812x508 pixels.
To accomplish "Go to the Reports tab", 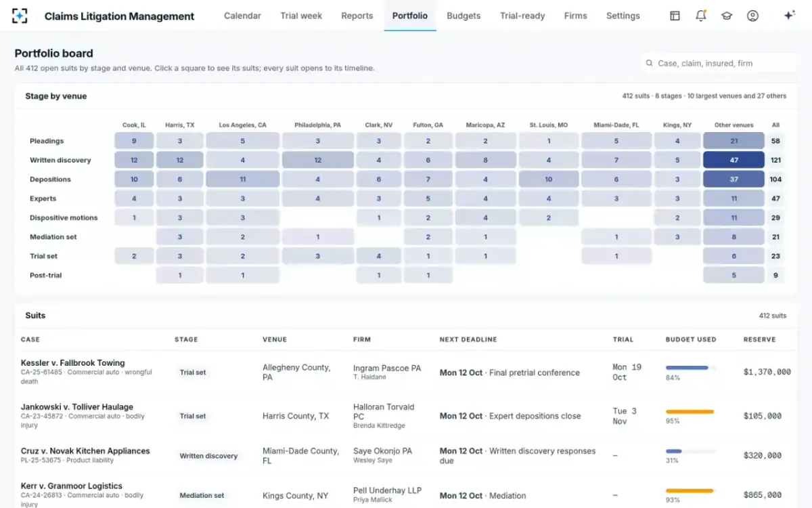I will (x=357, y=16).
